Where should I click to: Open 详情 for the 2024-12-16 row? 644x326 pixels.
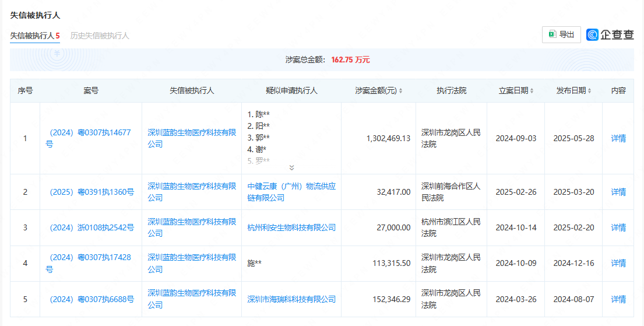point(618,264)
